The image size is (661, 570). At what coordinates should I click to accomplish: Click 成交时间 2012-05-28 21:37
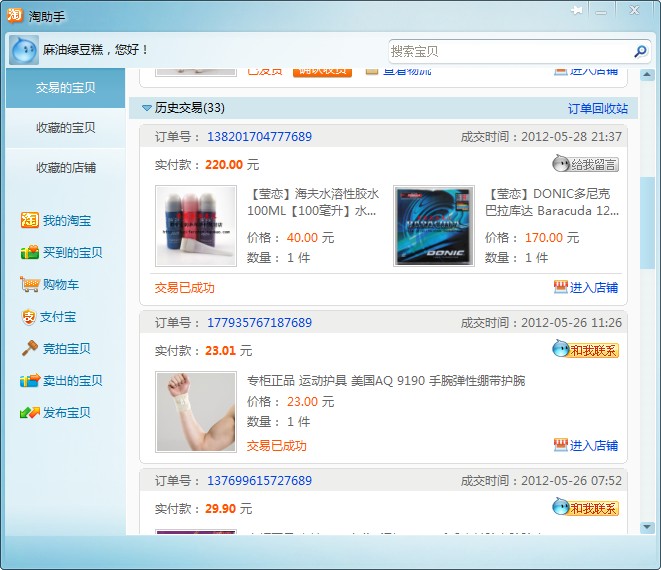pyautogui.click(x=541, y=137)
